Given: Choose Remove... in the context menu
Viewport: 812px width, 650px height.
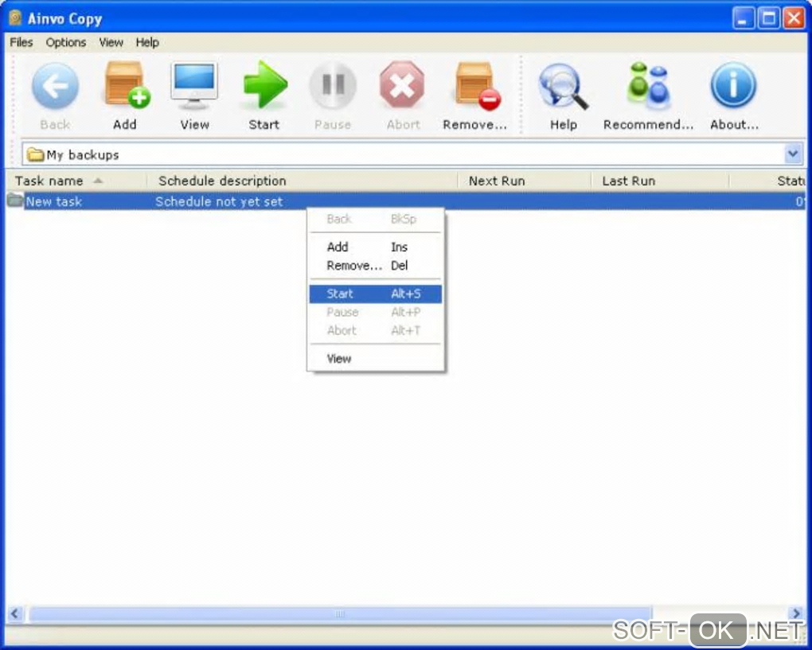Looking at the screenshot, I should 376,266.
